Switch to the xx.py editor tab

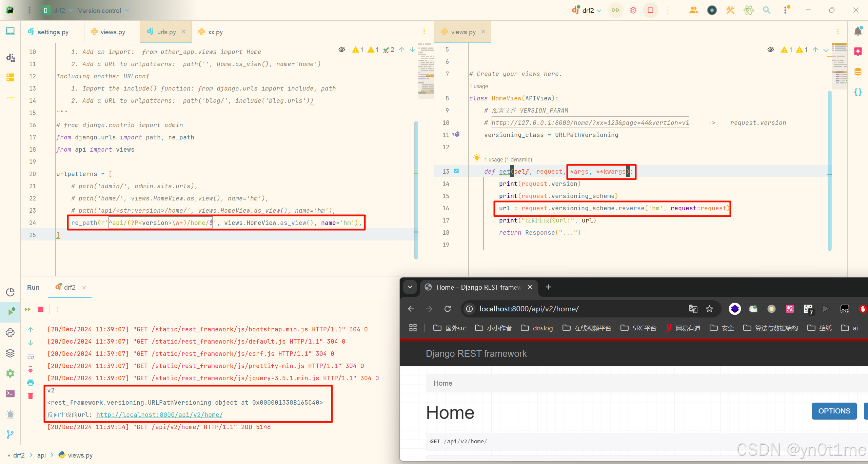click(215, 32)
